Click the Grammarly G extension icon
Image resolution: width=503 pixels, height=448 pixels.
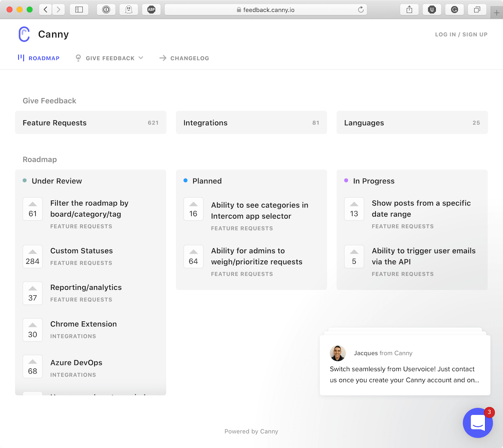tap(455, 10)
